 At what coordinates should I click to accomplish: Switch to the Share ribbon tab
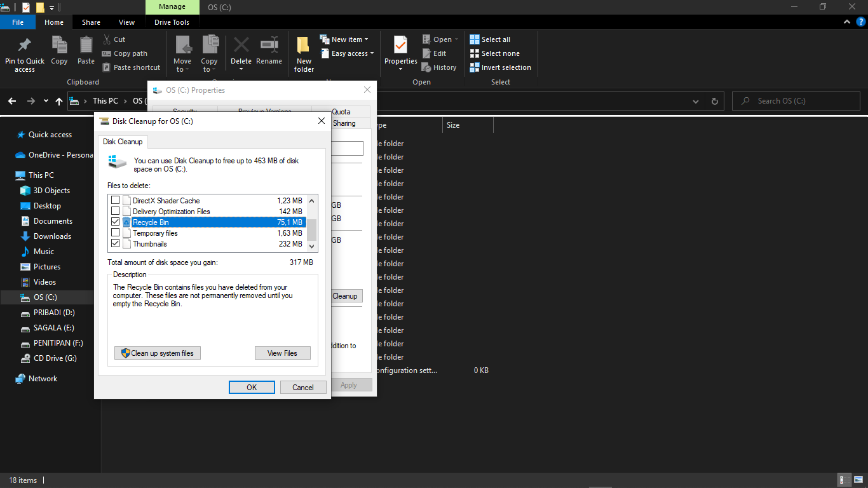click(x=91, y=22)
